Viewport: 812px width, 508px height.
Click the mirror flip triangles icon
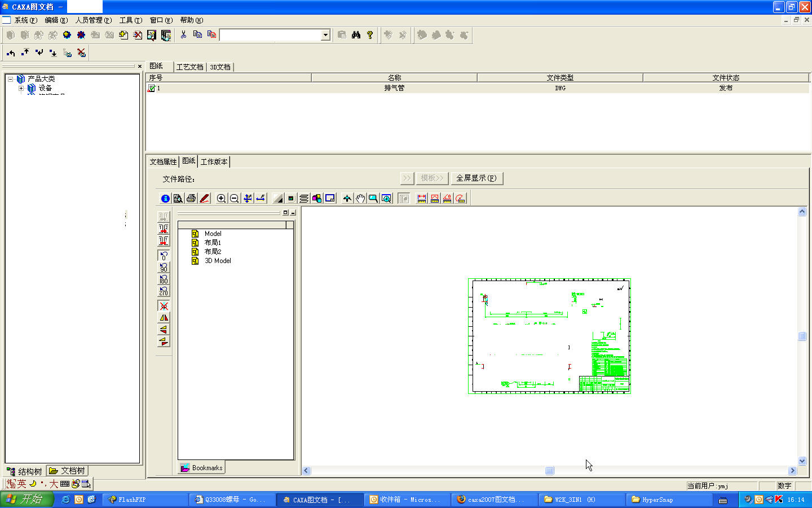[x=164, y=318]
